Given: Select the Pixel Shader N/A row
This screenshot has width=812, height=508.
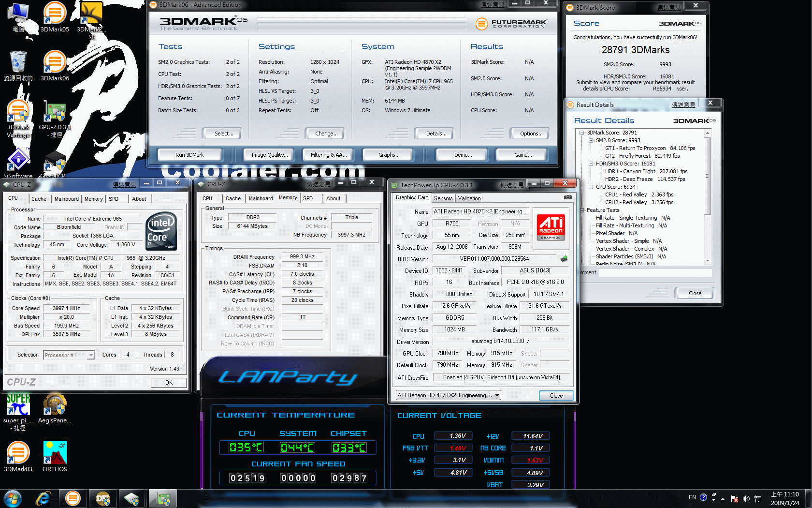Looking at the screenshot, I should point(617,233).
